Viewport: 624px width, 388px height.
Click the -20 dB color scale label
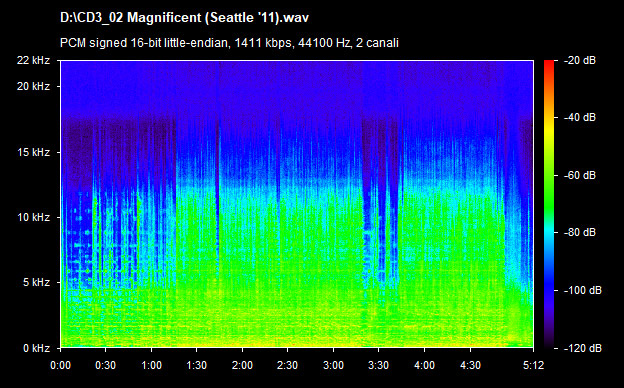tap(580, 60)
